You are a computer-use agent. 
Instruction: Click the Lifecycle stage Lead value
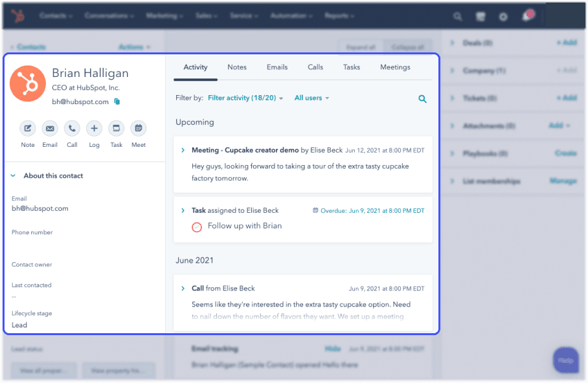[x=19, y=325]
